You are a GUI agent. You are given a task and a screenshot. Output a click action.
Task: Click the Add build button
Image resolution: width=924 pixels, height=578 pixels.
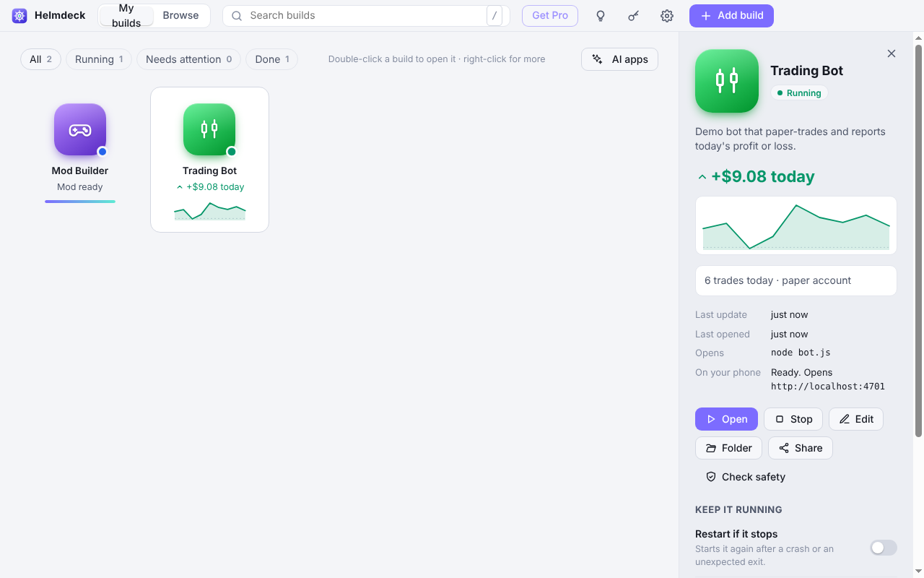click(731, 16)
